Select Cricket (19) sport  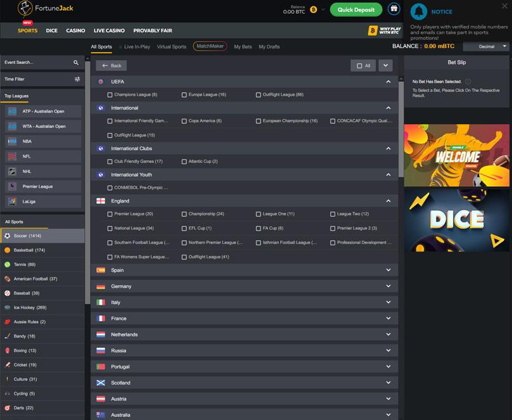tap(42, 365)
